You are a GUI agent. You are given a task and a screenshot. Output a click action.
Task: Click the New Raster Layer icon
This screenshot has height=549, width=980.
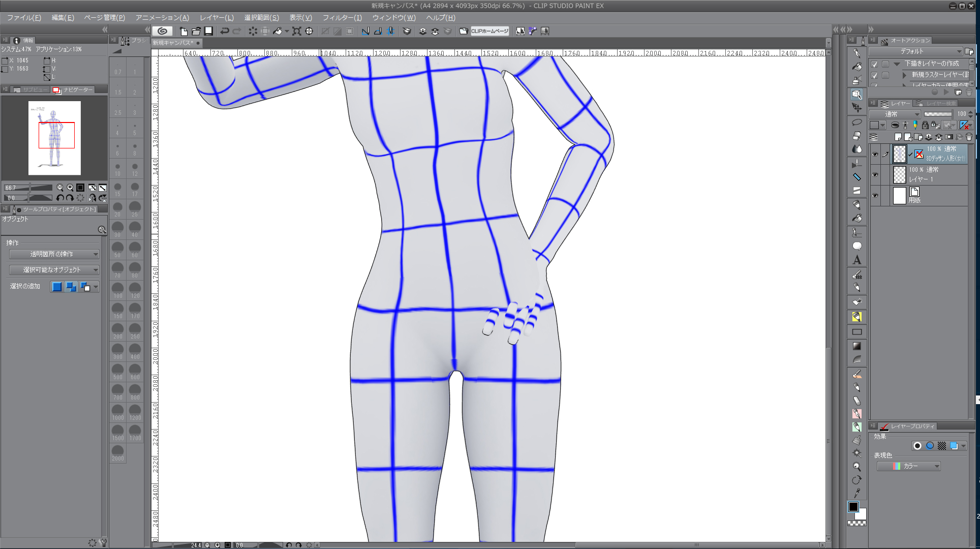click(898, 137)
